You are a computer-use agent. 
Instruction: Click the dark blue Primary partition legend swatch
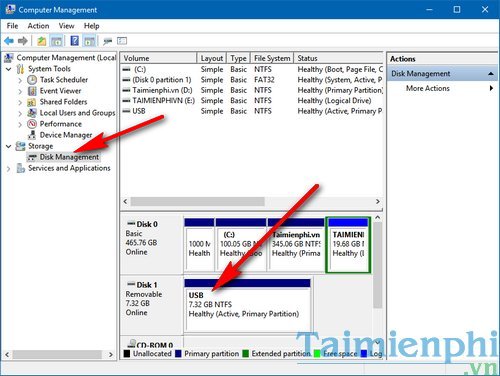pyautogui.click(x=178, y=354)
